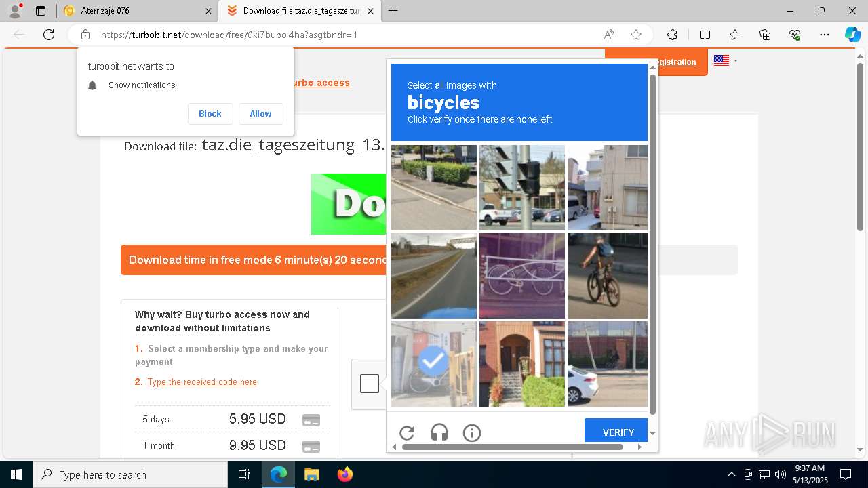Open captcha help info icon
868x488 pixels.
472,432
